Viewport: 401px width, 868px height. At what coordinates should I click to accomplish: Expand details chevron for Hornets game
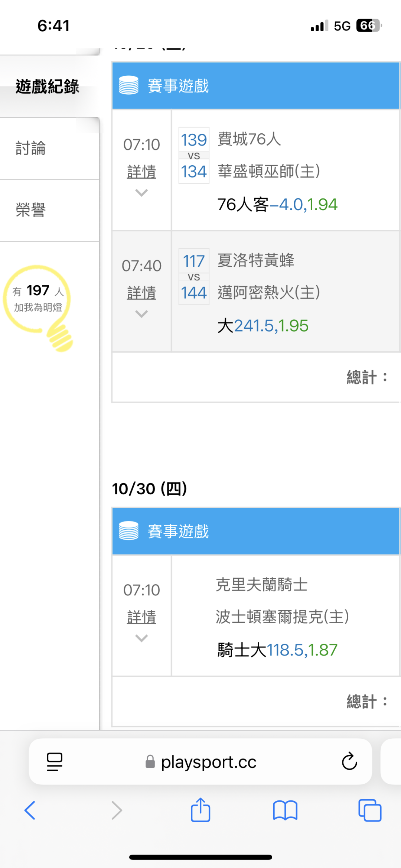(141, 314)
